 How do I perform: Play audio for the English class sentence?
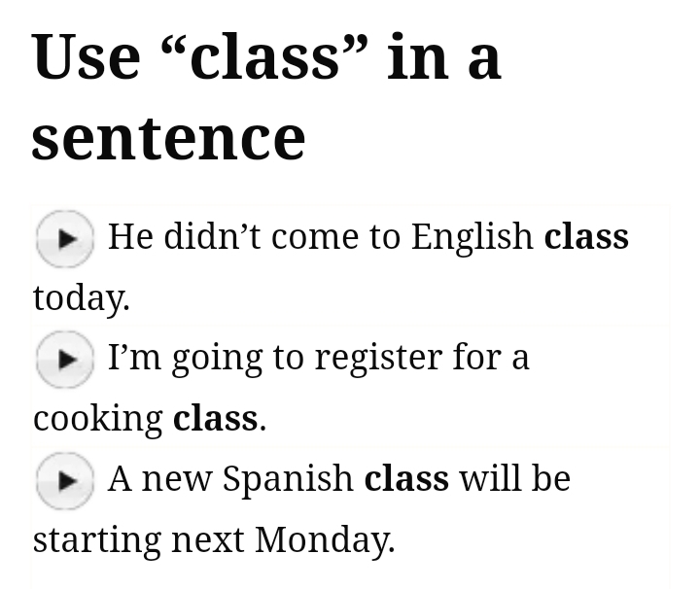coord(64,238)
